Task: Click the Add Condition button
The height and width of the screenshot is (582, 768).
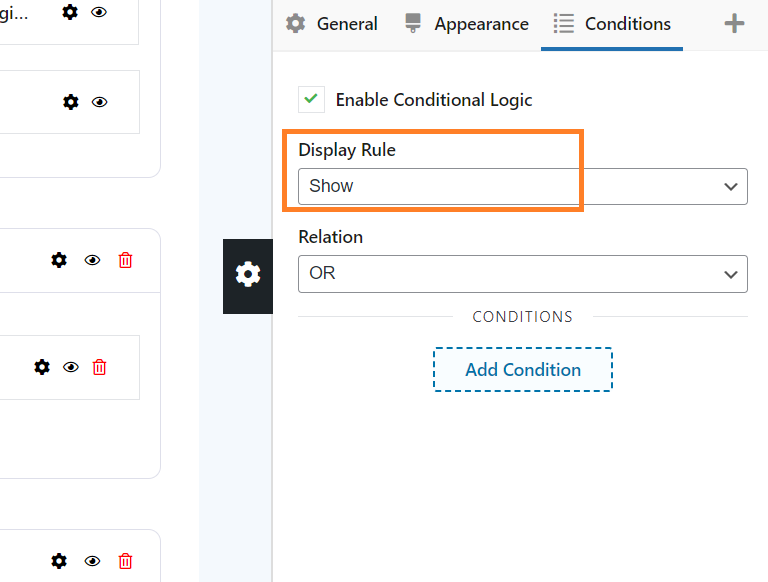Action: [523, 369]
